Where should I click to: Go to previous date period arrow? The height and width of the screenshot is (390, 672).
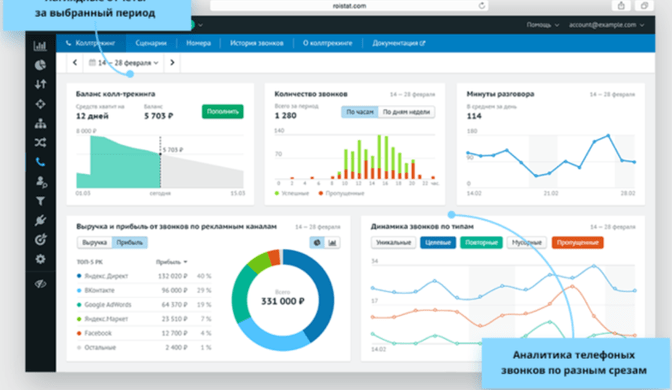click(x=75, y=63)
